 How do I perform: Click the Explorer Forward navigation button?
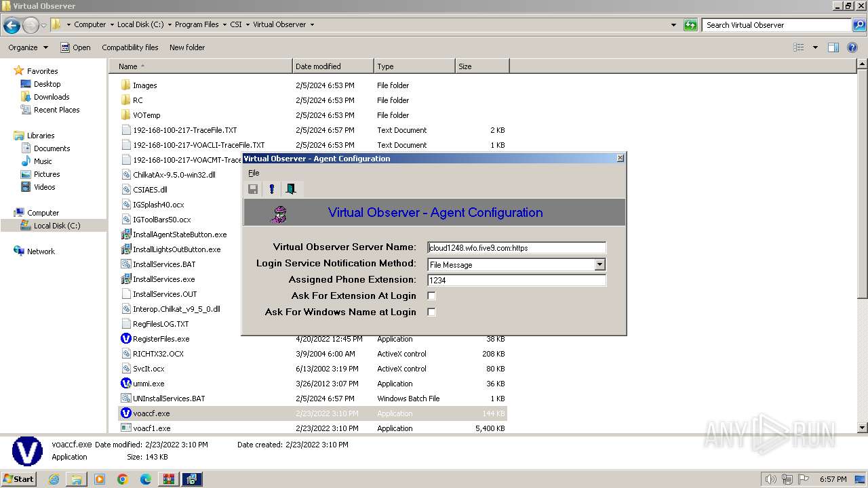(31, 26)
